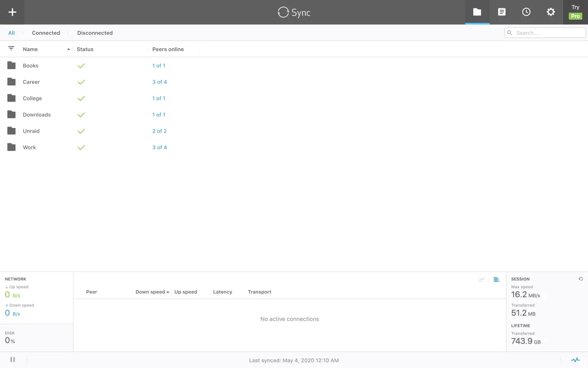The height and width of the screenshot is (368, 588).
Task: Select the Disconnected filter tab
Action: click(x=95, y=33)
